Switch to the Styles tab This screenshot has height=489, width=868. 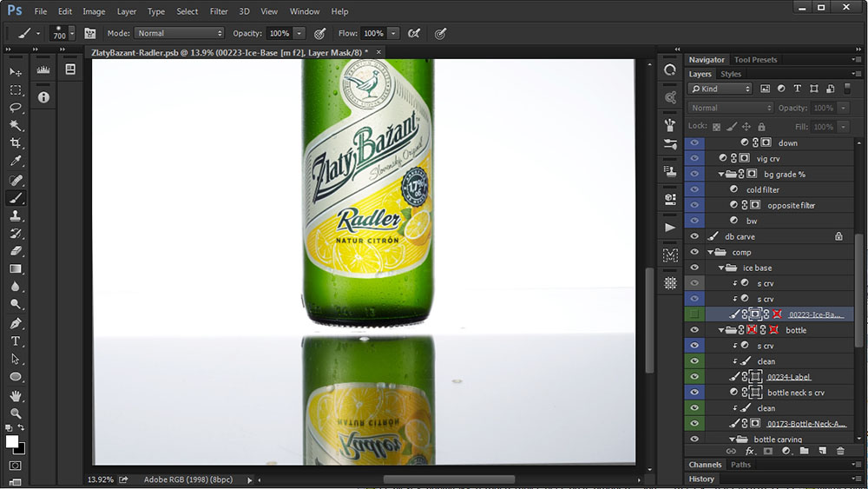tap(730, 74)
